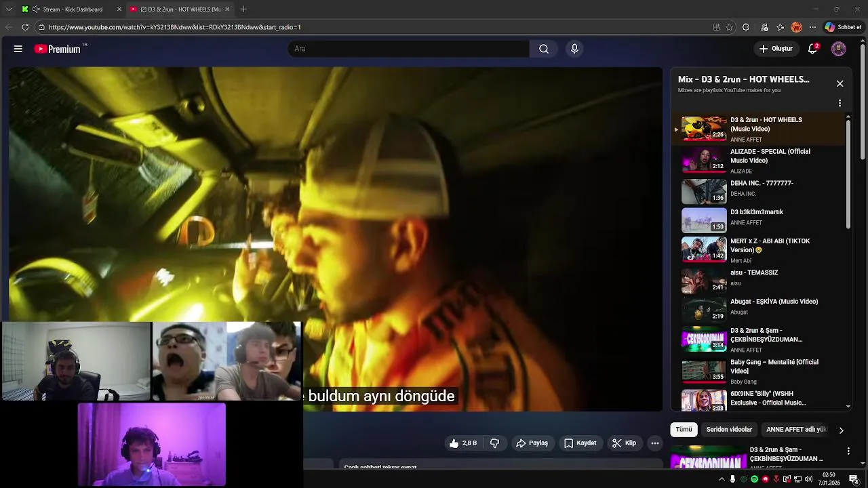The width and height of the screenshot is (868, 488).
Task: Open the notifications bell
Action: [812, 49]
